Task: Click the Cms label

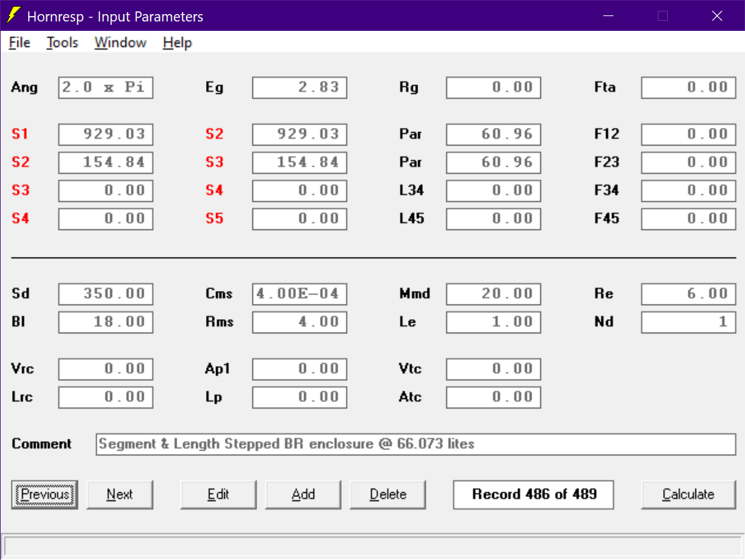Action: (x=219, y=293)
